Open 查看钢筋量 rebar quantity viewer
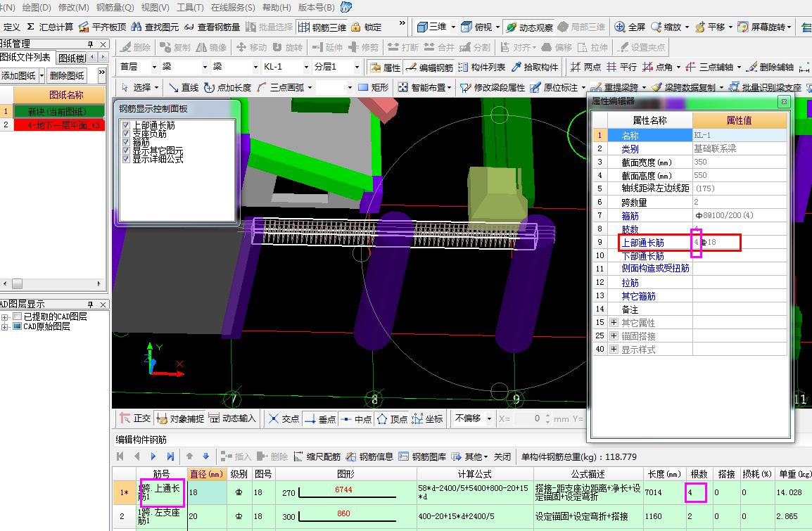The image size is (812, 531). pyautogui.click(x=212, y=27)
